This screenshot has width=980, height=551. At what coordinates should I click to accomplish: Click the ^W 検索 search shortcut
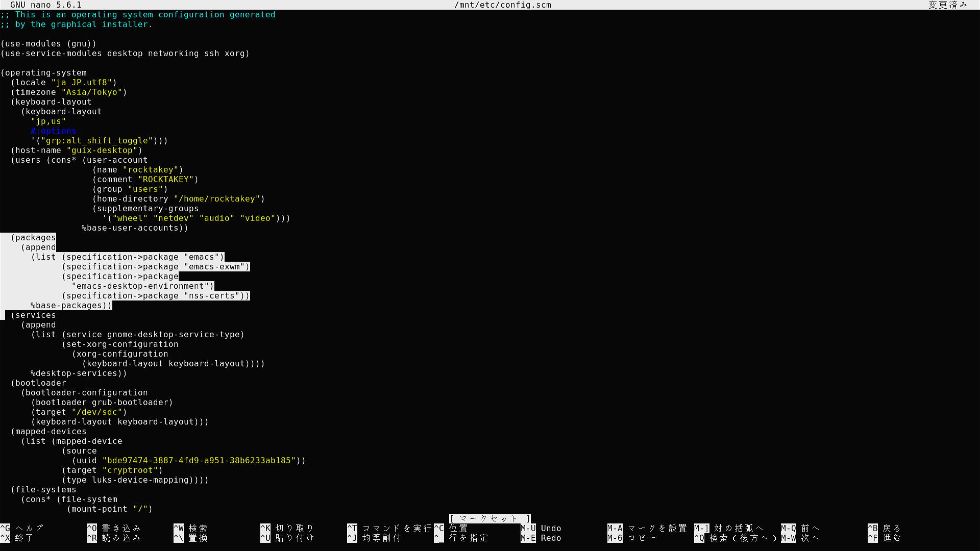(x=191, y=528)
